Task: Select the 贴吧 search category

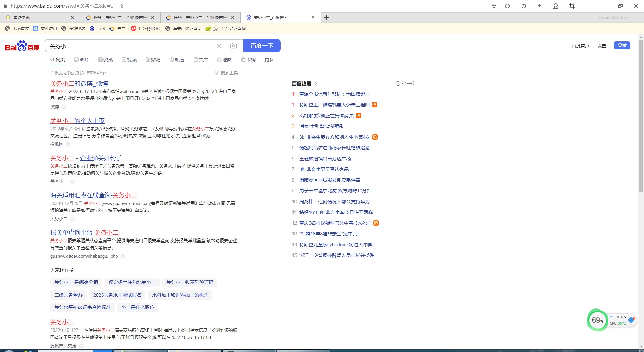Action: pos(153,60)
